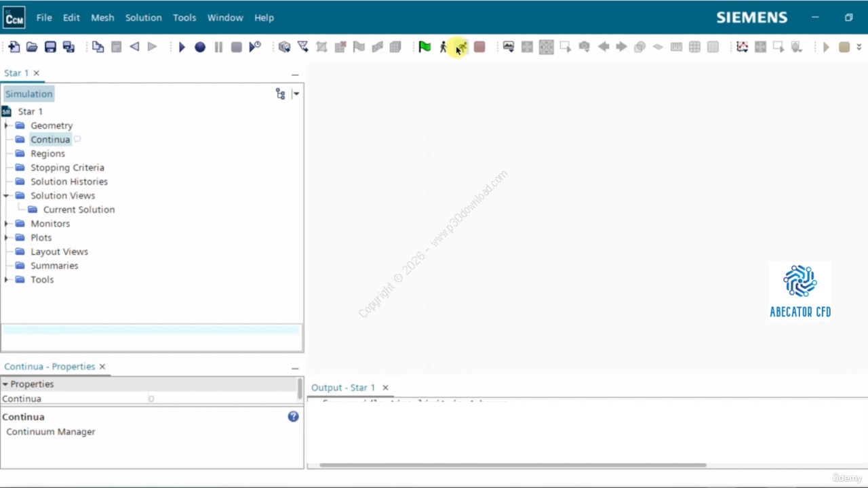Click the camera screenshot toolbar icon
Screen dimensions: 868x488
584,47
